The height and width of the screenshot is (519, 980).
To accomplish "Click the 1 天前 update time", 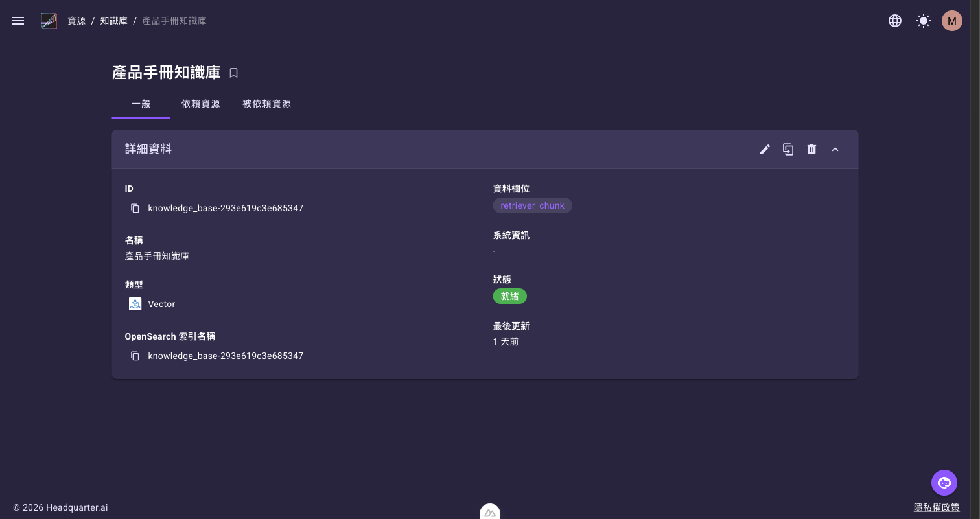I will pos(506,341).
